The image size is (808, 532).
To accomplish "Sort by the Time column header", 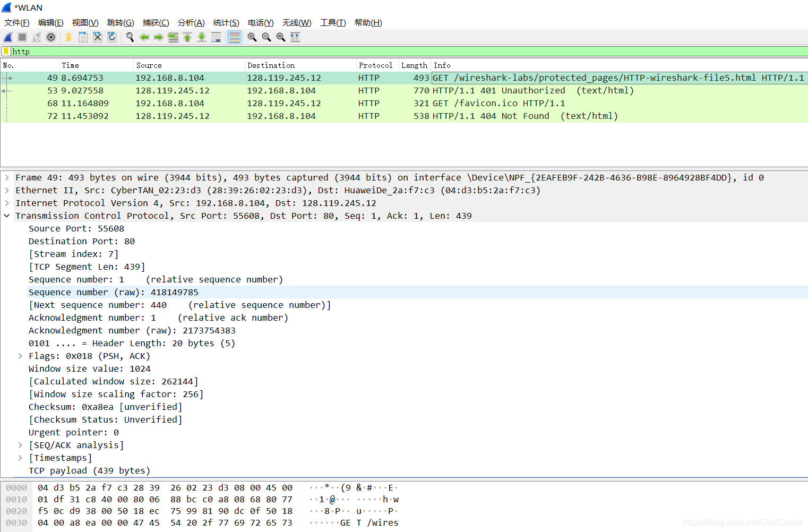I will coord(96,65).
